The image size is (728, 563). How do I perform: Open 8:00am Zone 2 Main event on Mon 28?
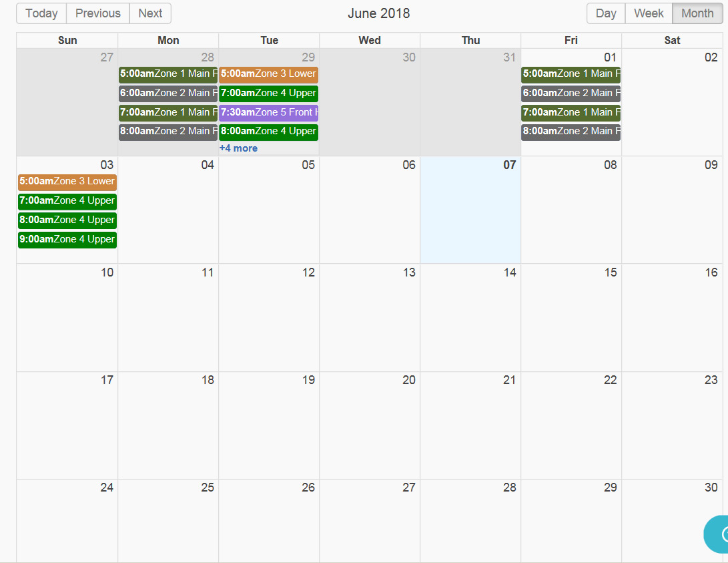(168, 132)
